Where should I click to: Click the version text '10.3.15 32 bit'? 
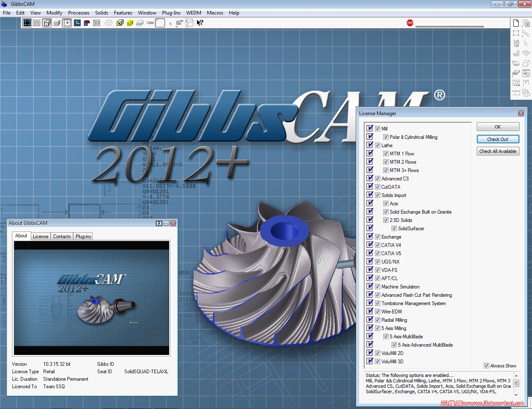click(57, 364)
